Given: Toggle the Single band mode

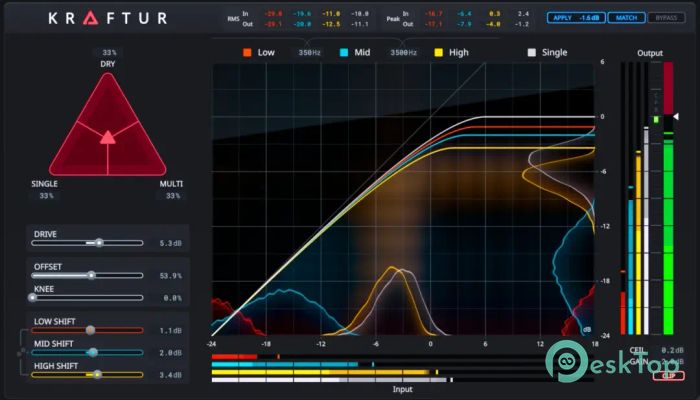Looking at the screenshot, I should tap(549, 51).
